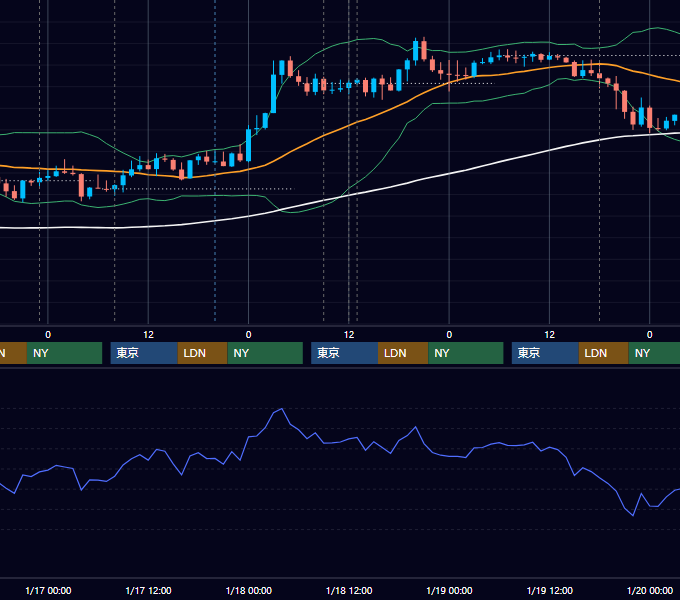The height and width of the screenshot is (600, 680).
Task: Click the 東京 session block for 1/17
Action: 144,353
